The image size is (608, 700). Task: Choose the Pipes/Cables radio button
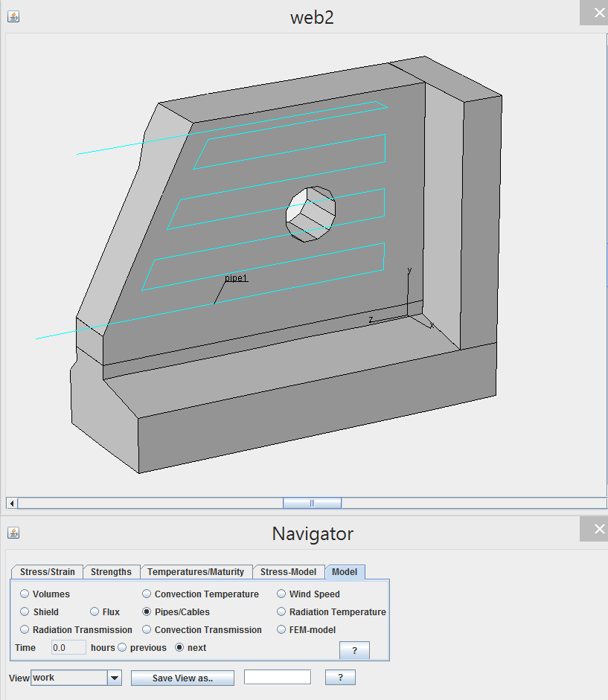(x=147, y=611)
